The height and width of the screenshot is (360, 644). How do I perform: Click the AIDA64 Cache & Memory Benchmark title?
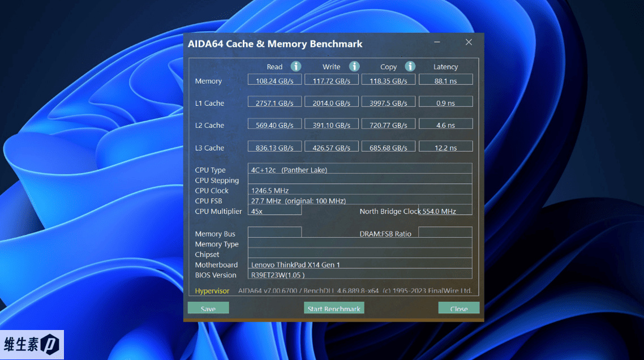point(275,44)
